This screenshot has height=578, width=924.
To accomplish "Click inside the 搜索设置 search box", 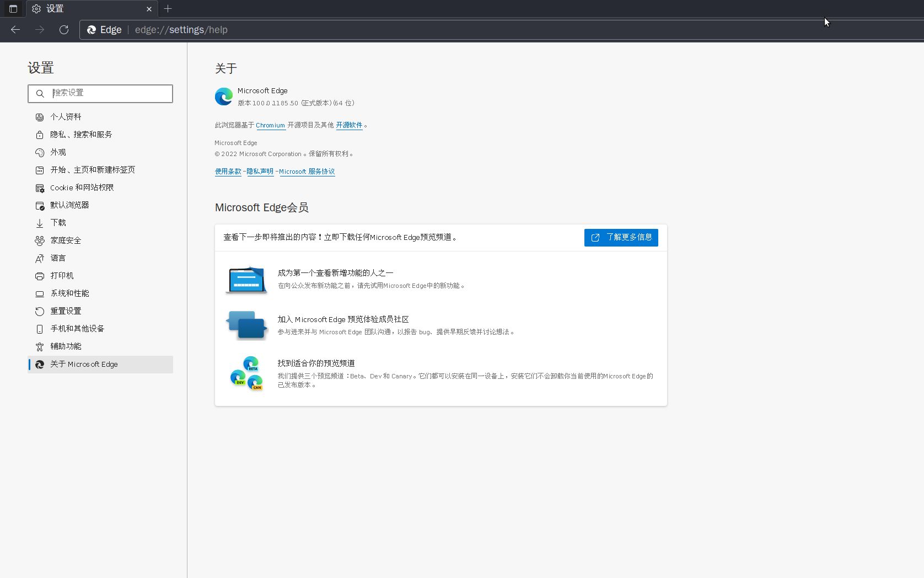I will pos(99,93).
